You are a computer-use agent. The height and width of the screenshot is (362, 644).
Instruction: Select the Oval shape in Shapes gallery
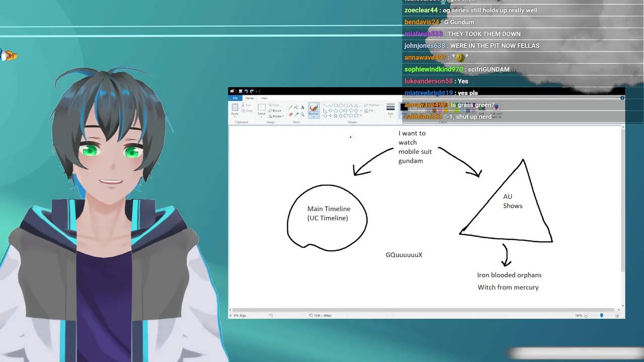[336, 105]
